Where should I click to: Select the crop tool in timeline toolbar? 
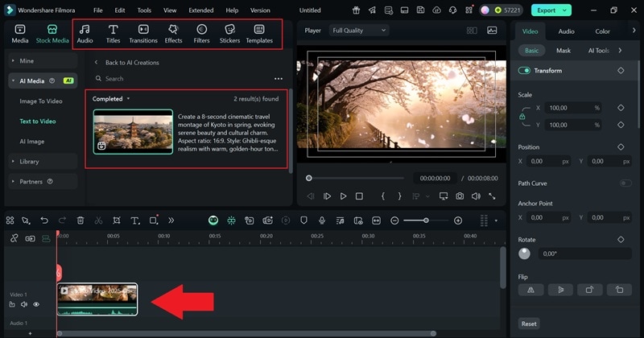[x=117, y=221]
